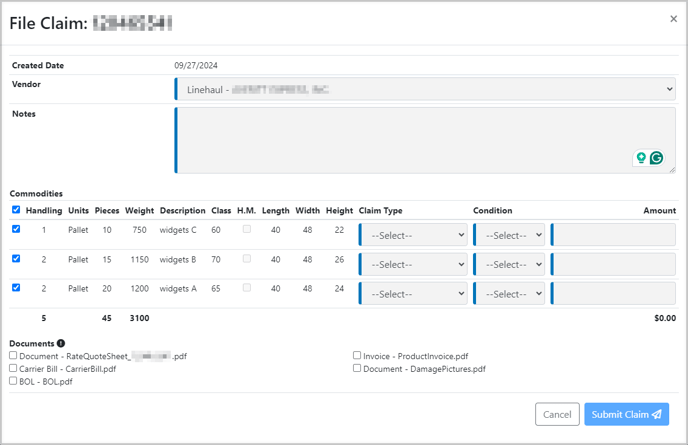Viewport: 688px width, 445px height.
Task: Open Condition dropdown for widgets B
Action: (510, 264)
